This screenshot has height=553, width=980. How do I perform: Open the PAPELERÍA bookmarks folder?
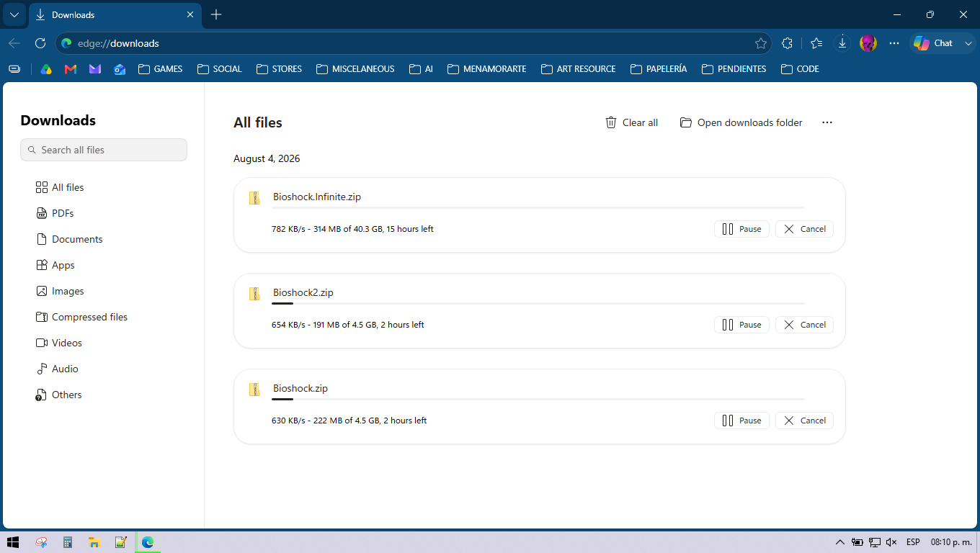tap(659, 69)
